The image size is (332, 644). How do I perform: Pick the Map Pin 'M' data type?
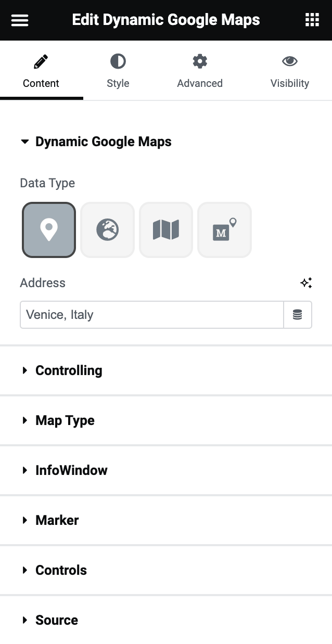(224, 229)
